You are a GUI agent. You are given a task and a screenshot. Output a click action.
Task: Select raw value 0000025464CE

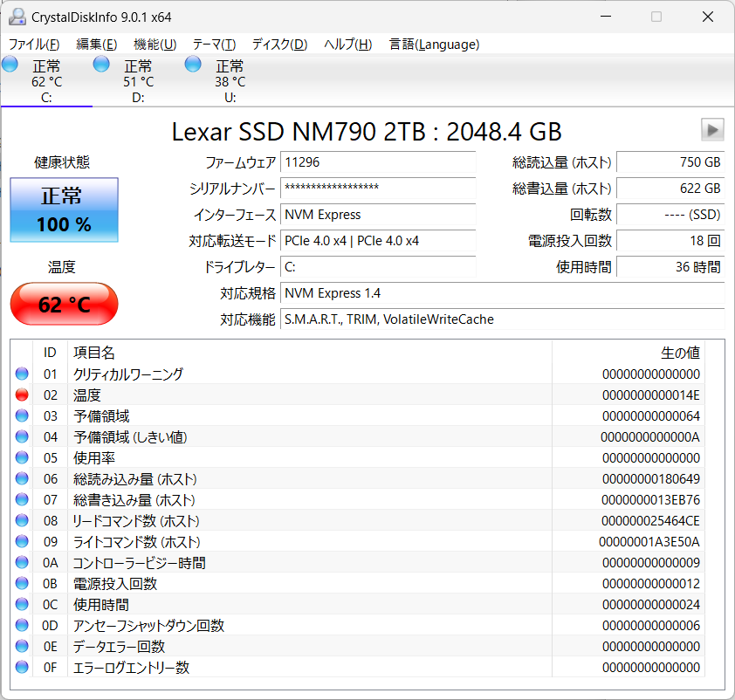(651, 521)
